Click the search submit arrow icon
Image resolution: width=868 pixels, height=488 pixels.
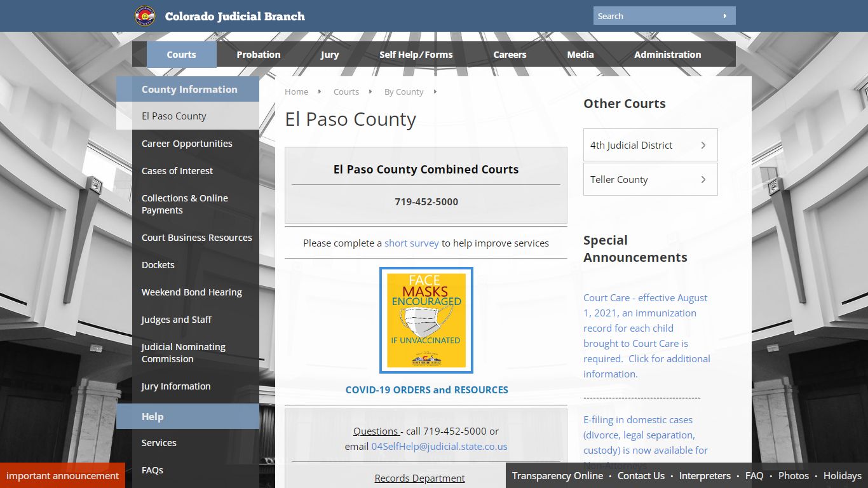tap(724, 16)
